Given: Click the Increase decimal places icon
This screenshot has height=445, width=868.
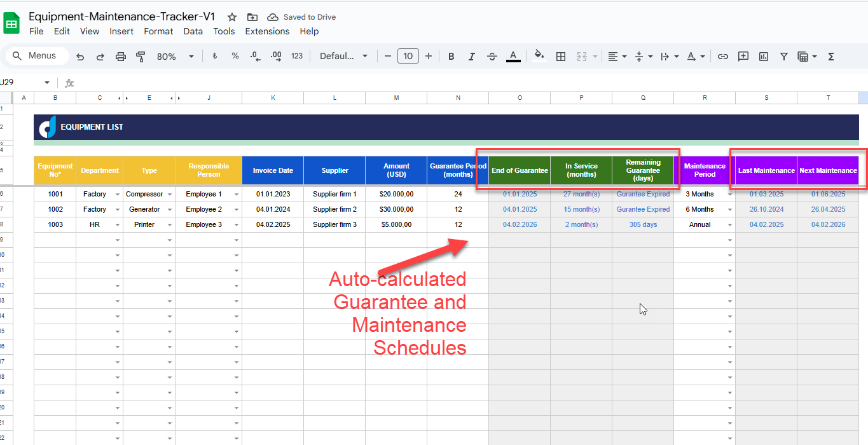Looking at the screenshot, I should (x=275, y=56).
